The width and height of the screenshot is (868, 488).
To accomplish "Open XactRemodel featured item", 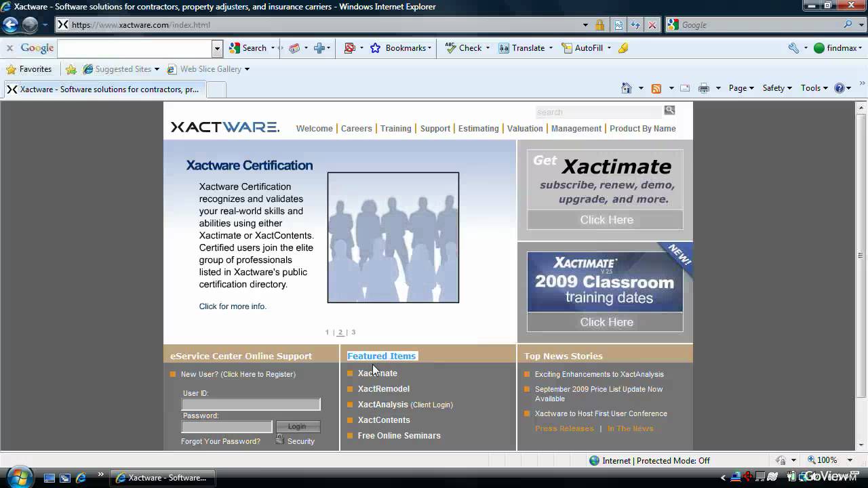I will tap(384, 389).
